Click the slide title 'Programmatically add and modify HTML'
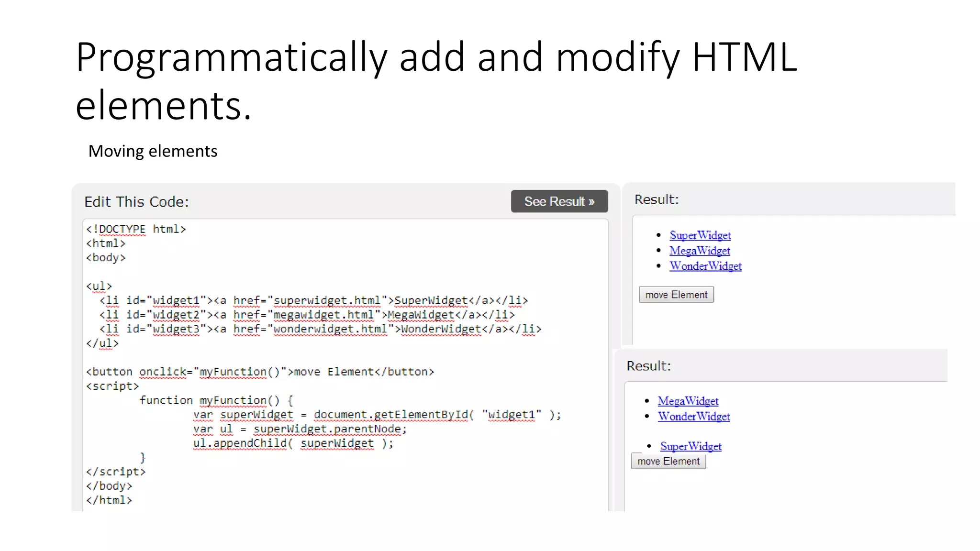The height and width of the screenshot is (551, 980). 436,57
